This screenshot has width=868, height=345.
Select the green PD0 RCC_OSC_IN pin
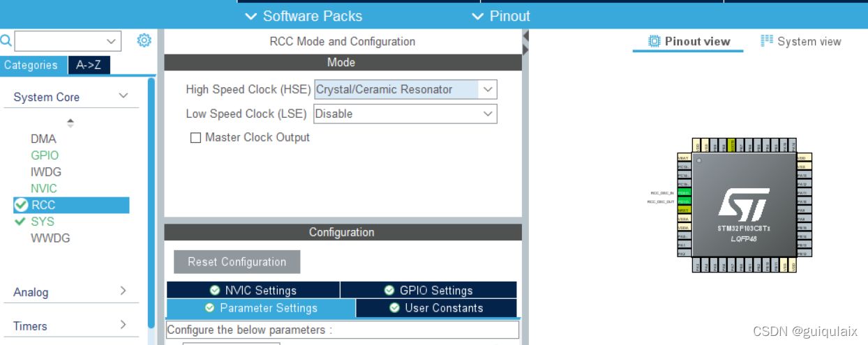[x=684, y=192]
